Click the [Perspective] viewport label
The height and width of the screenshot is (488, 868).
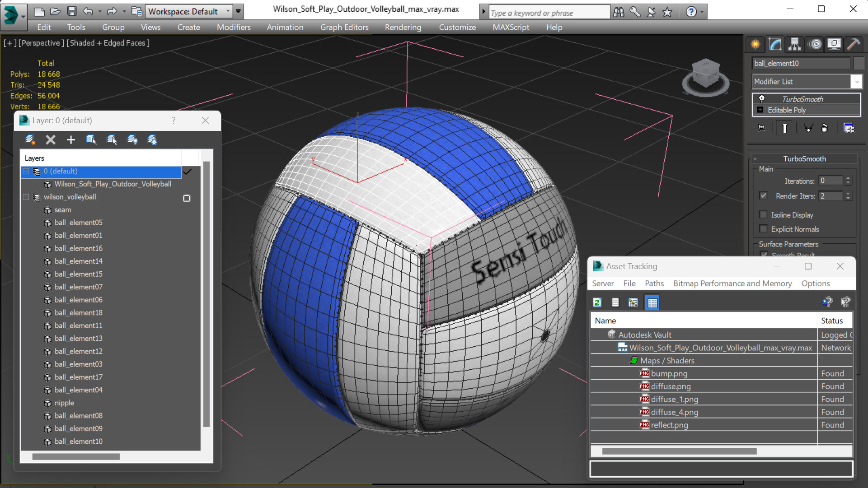(x=40, y=43)
